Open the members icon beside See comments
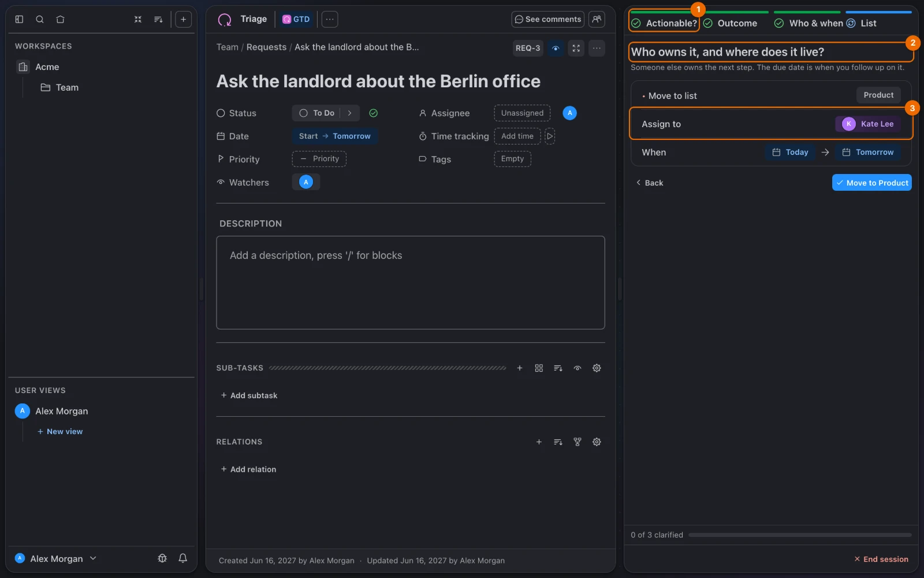 (x=597, y=19)
